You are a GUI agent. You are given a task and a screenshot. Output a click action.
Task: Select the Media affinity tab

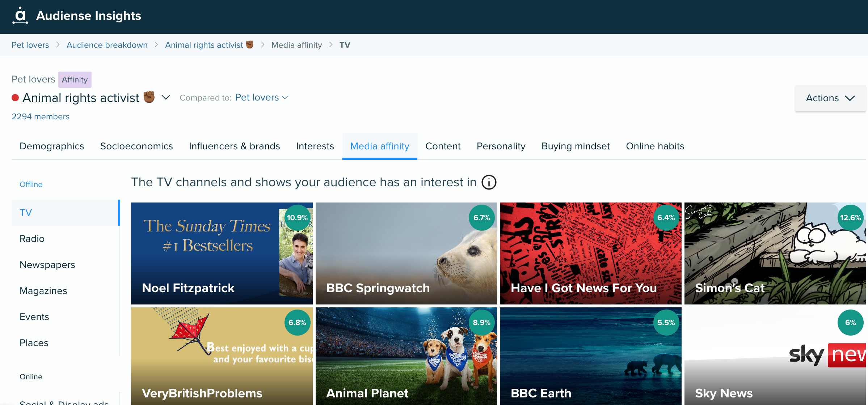coord(380,146)
